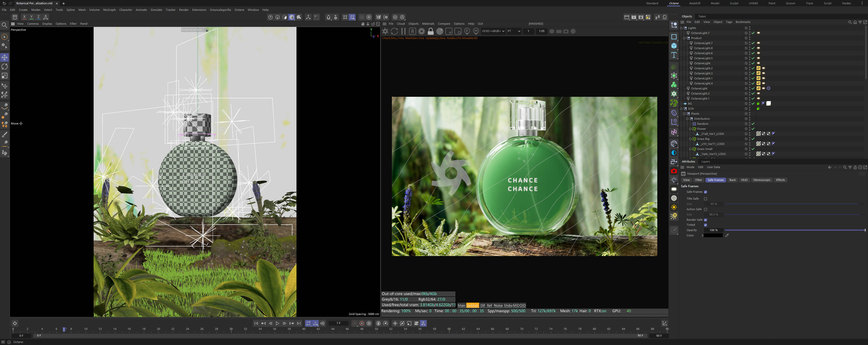Open search in Objects manager
This screenshot has width=868, height=345.
(x=850, y=22)
